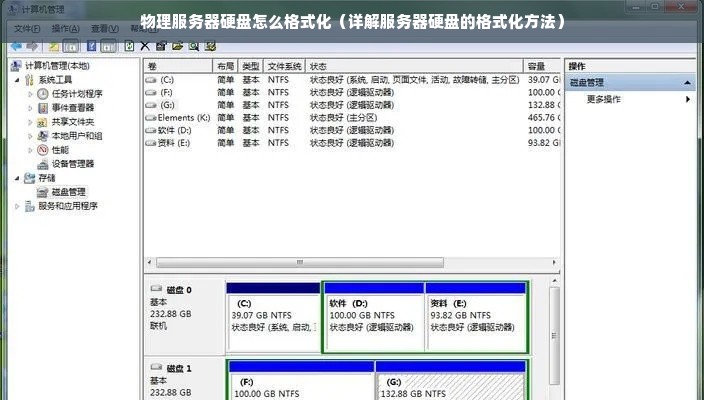
Task: Sort by the 布局 column header
Action: tap(225, 66)
